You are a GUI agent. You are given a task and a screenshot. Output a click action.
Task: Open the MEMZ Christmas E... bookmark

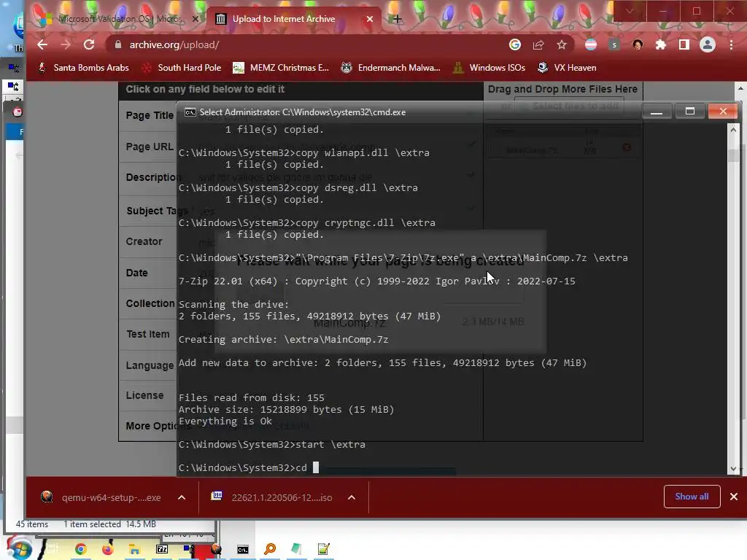(281, 68)
